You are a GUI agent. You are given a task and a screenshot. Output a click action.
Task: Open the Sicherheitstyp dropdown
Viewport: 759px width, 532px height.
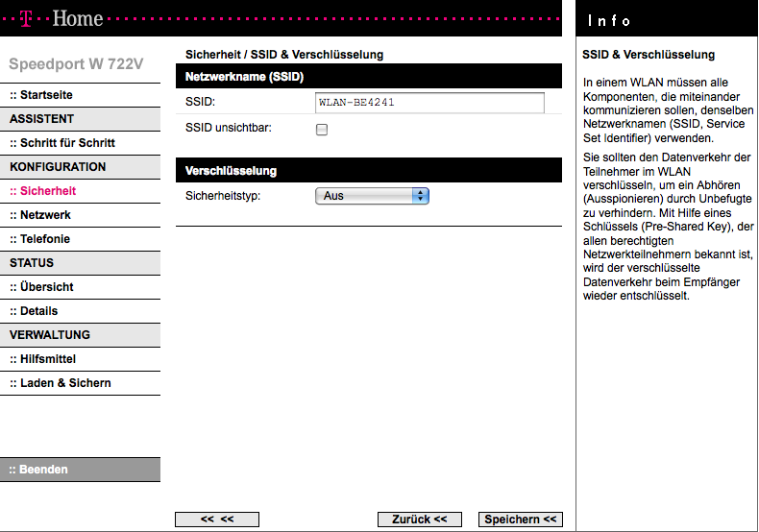(372, 196)
